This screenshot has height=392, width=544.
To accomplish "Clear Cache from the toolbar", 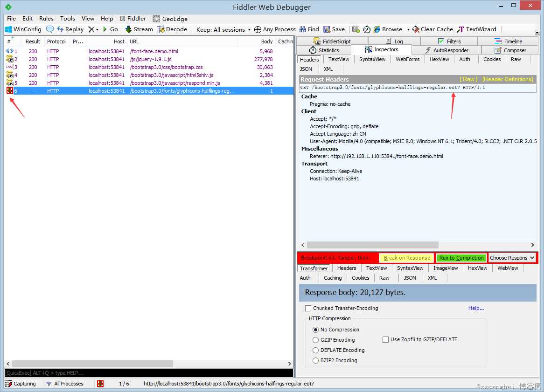I will pos(432,29).
